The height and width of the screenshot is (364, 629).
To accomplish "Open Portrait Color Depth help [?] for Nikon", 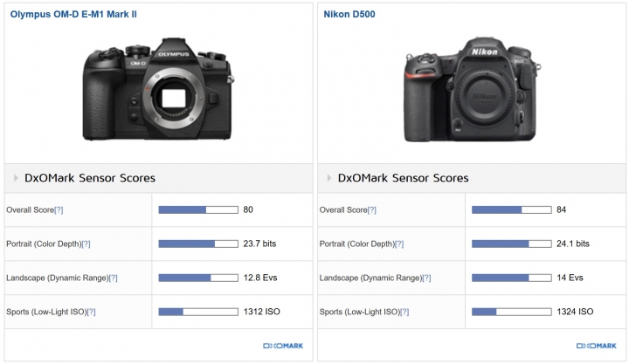I will click(x=399, y=244).
